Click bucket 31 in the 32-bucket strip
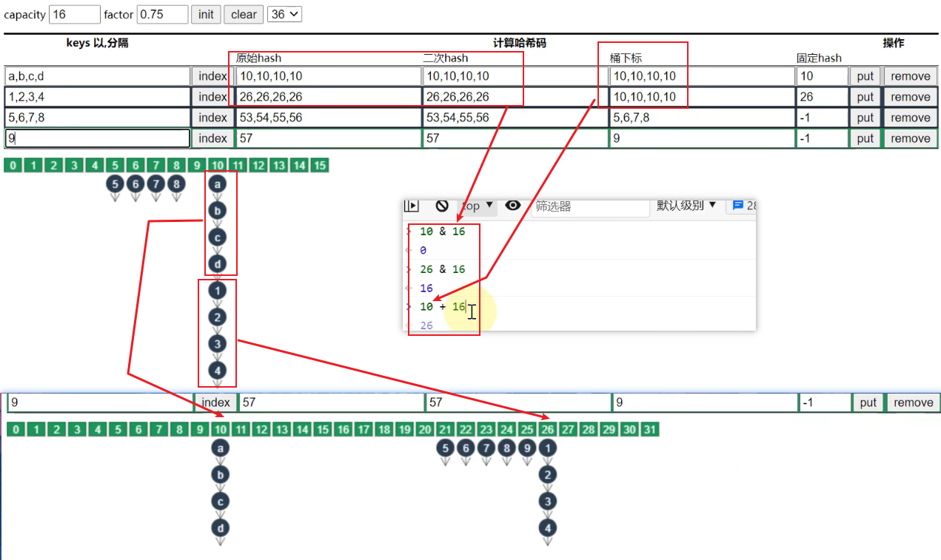Viewport: 941px width, 560px height. 650,430
